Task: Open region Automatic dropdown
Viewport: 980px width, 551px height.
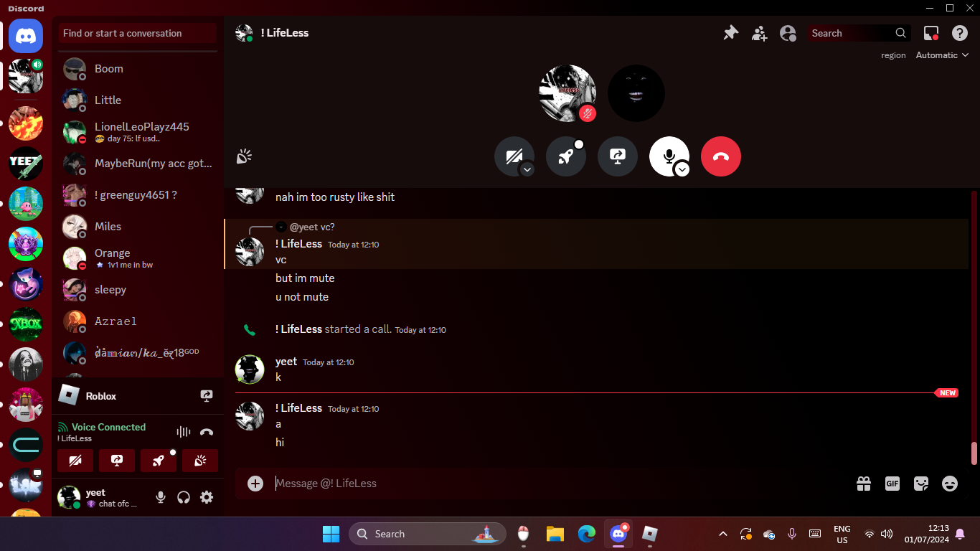Action: coord(942,55)
